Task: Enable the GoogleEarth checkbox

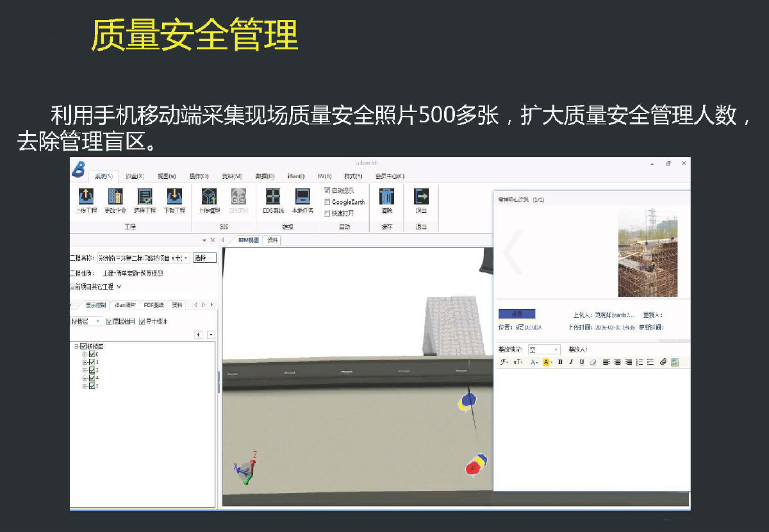Action: pos(327,202)
